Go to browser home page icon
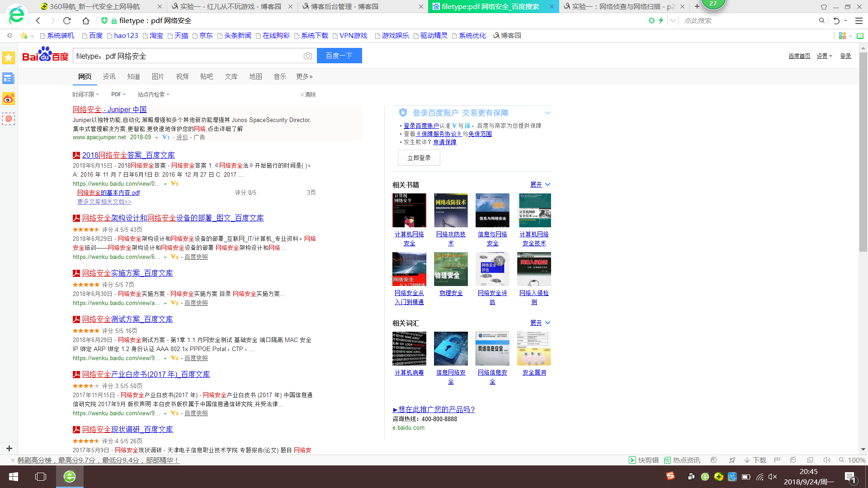This screenshot has width=868, height=488. coord(86,21)
